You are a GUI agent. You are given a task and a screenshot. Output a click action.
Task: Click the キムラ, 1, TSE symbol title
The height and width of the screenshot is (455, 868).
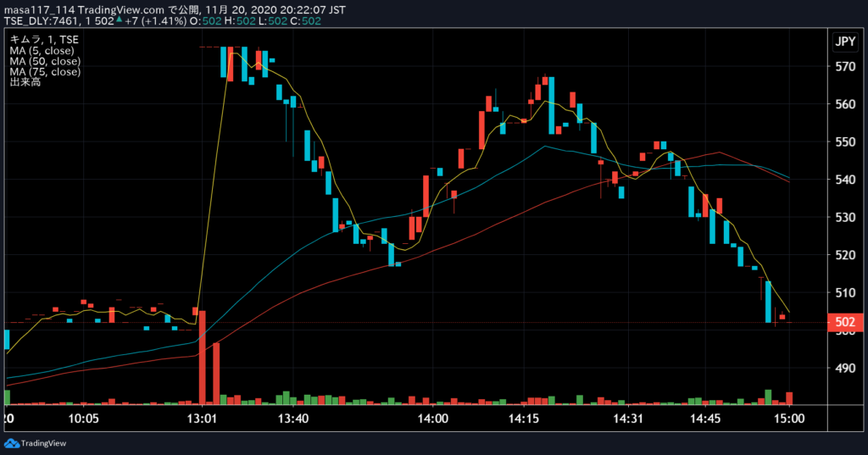(44, 40)
